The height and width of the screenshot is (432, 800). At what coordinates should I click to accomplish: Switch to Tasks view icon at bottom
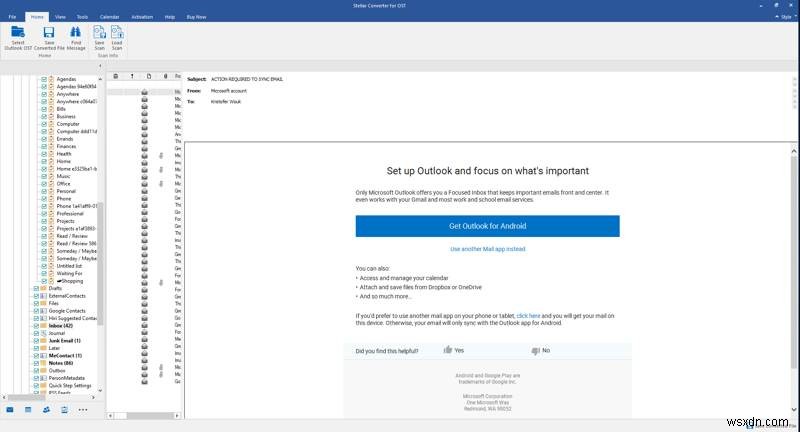tap(64, 410)
